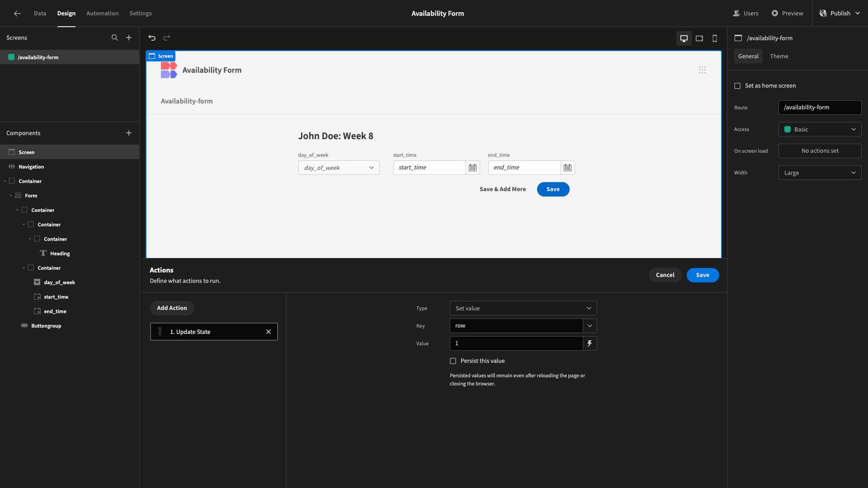Open the end_time calendar picker
This screenshot has height=488, width=868.
point(567,168)
